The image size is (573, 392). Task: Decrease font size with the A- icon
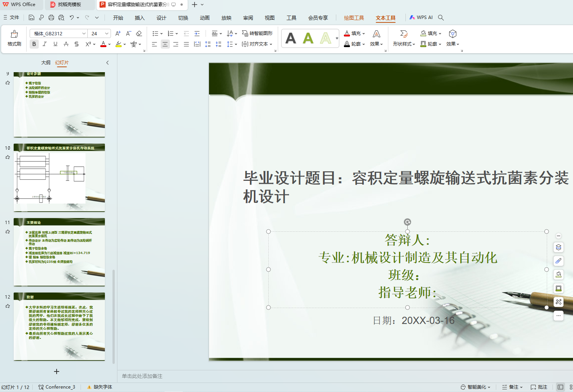(x=128, y=33)
